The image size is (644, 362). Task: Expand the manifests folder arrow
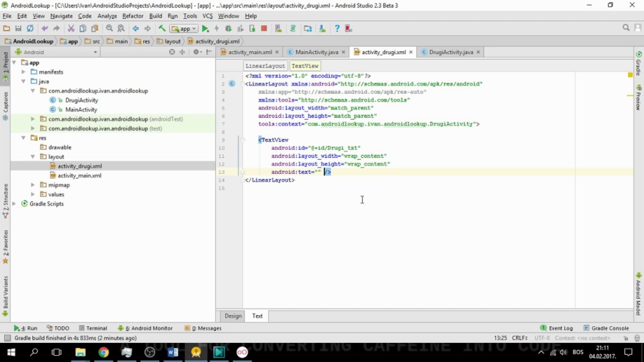click(x=23, y=72)
